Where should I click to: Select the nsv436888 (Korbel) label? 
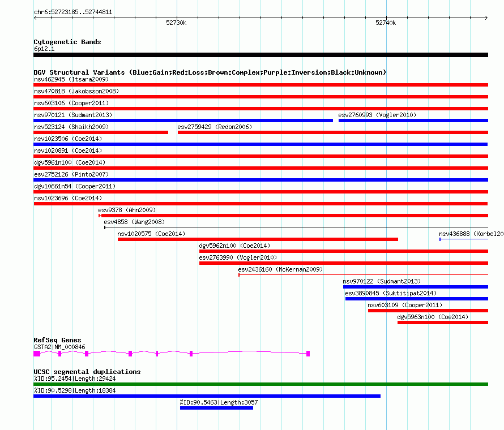pos(471,234)
